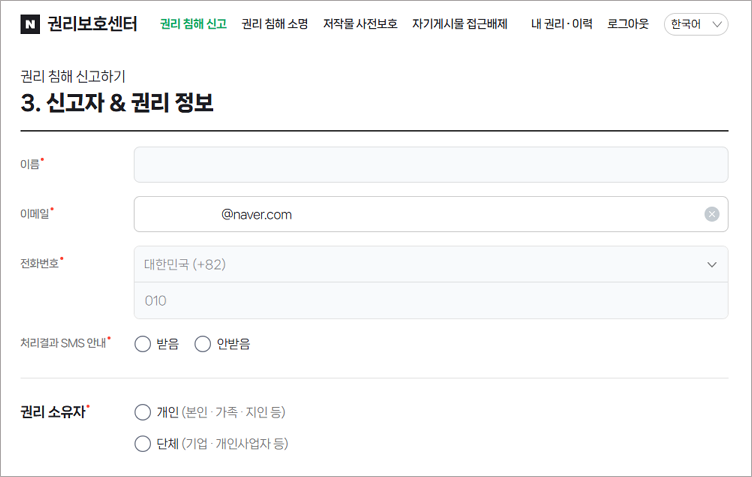Screen dimensions: 752x477
Task: Open 내 권리·이력 page
Action: point(561,24)
